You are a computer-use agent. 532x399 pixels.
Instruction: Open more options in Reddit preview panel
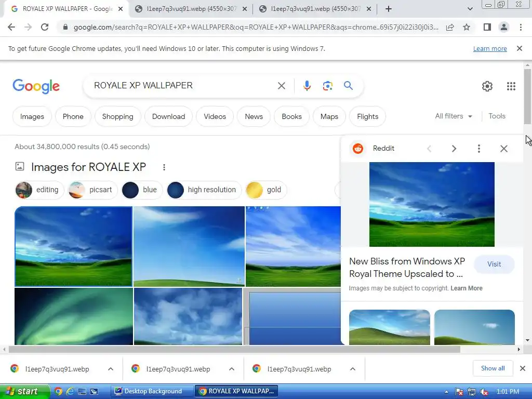(x=478, y=149)
